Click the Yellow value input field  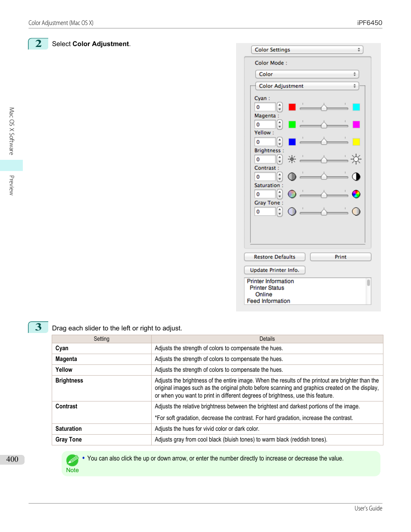tap(265, 142)
